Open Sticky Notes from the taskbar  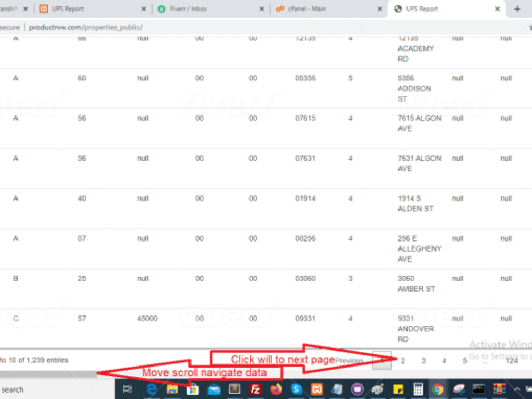click(398, 389)
